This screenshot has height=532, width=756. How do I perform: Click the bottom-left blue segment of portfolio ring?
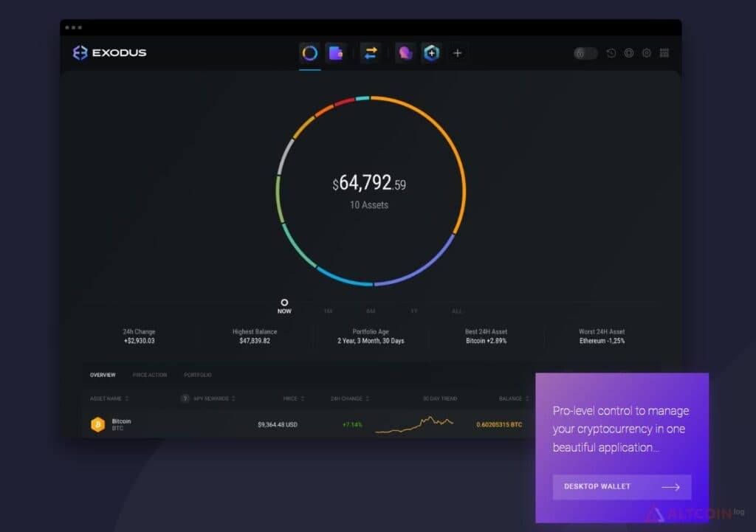coord(343,278)
